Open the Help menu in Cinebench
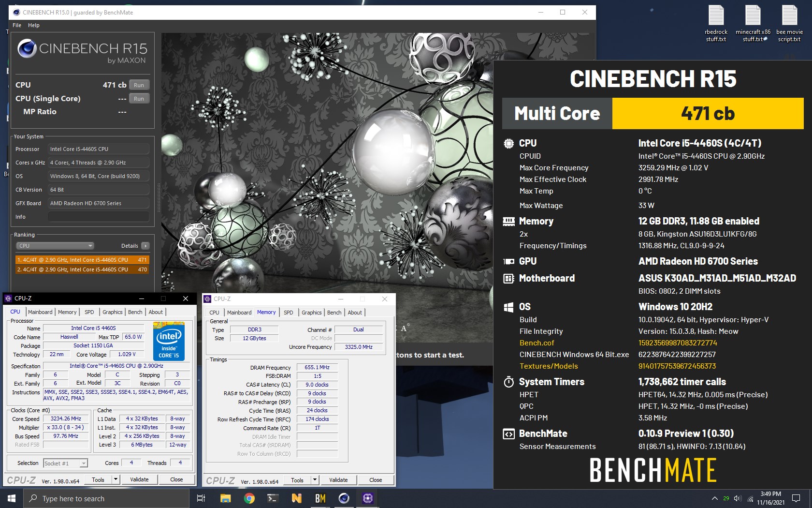The image size is (812, 508). (x=34, y=25)
